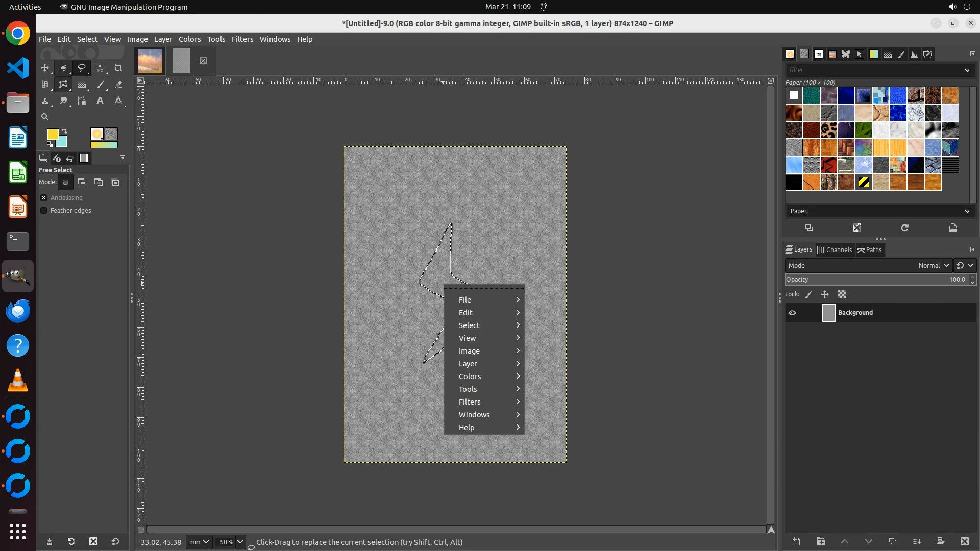Open the layer Mode Normal dropdown
Viewport: 980px width, 551px height.
[934, 266]
